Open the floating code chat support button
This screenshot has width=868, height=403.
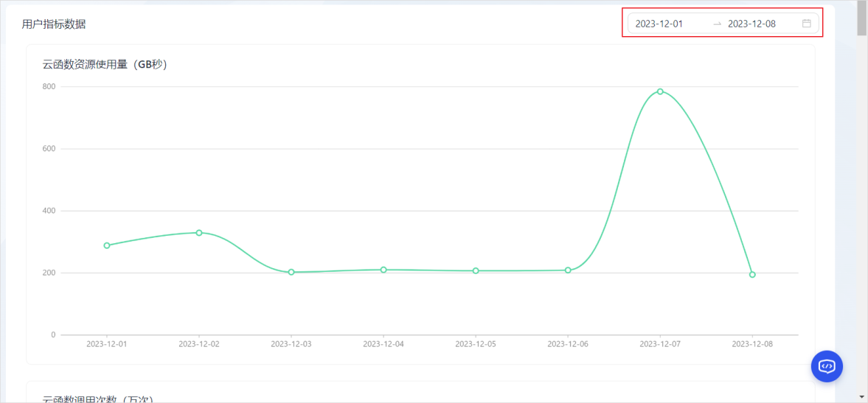coord(827,366)
